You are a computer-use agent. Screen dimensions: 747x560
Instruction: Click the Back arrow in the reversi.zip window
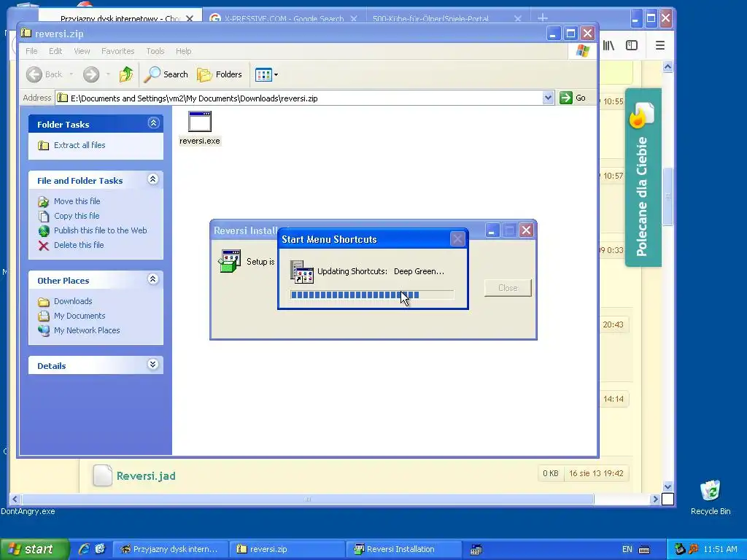(34, 74)
